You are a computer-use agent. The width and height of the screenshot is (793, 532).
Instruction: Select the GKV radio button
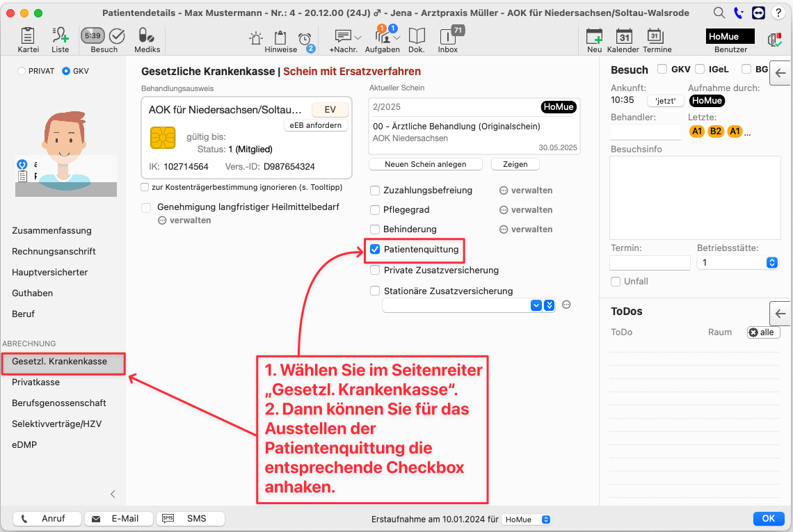(66, 72)
